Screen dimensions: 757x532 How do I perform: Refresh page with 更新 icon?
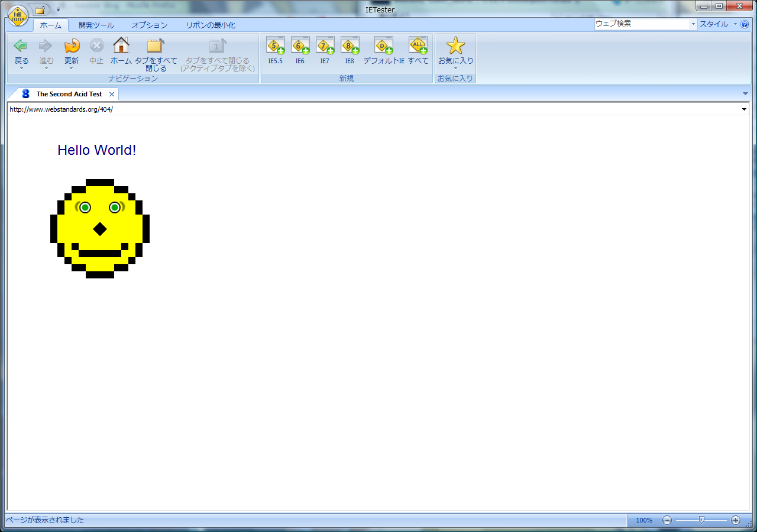coord(72,46)
